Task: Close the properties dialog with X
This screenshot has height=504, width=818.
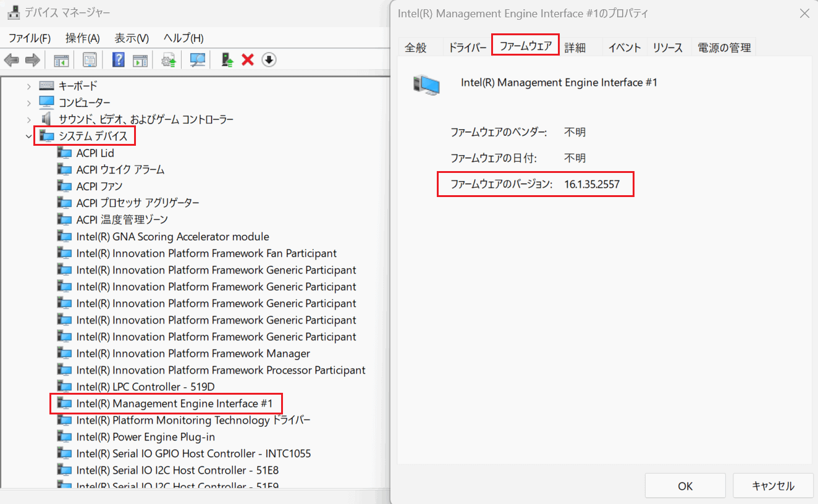Action: (x=804, y=14)
